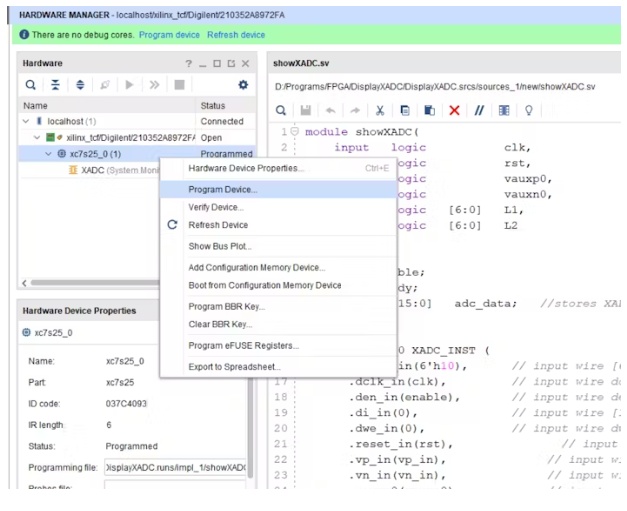
Task: Select Program eFUSE Registers... menu entry
Action: click(243, 345)
